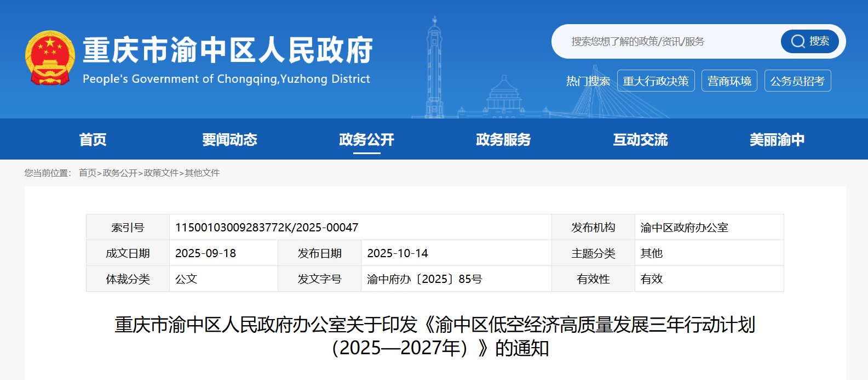Click the site title 重庆市渝中区人民政府
This screenshot has width=868, height=380.
coord(227,50)
